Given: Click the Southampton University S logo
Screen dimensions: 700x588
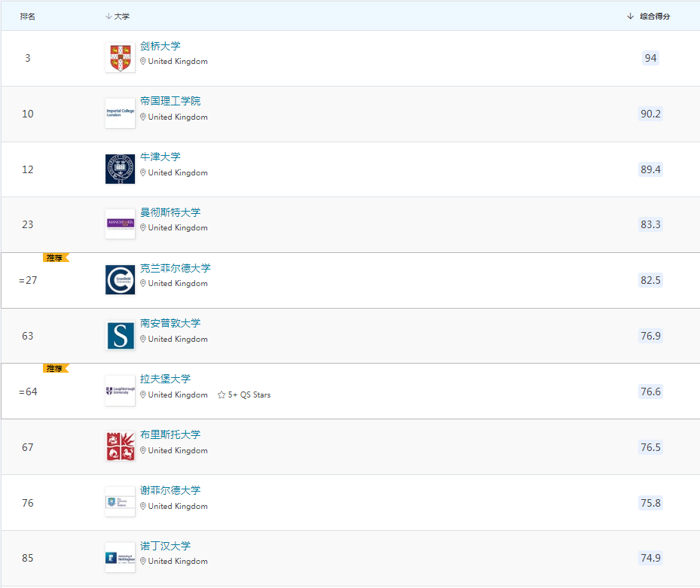Looking at the screenshot, I should coord(120,336).
